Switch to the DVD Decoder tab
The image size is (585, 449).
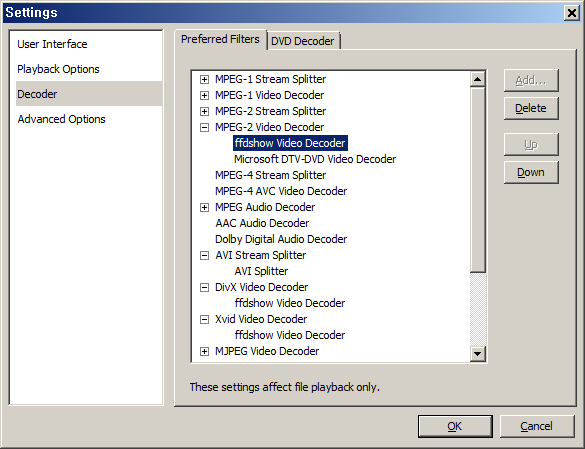click(303, 41)
